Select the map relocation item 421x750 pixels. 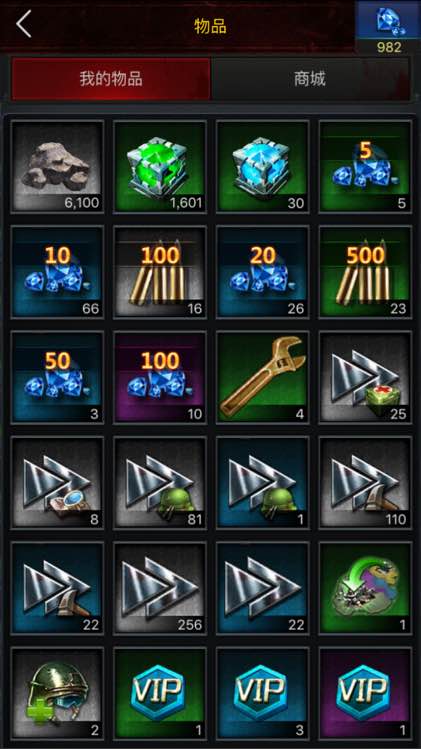[x=366, y=588]
